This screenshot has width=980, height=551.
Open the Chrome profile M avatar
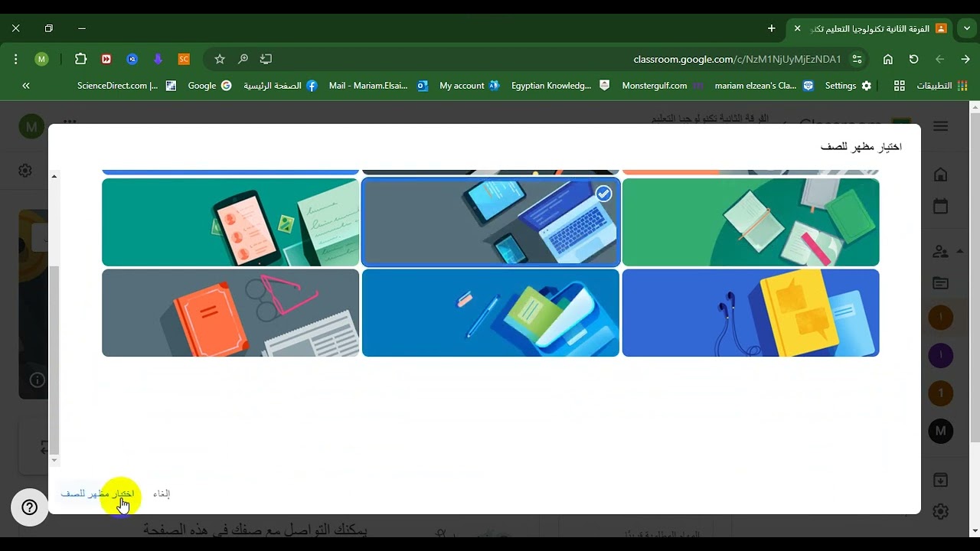41,59
